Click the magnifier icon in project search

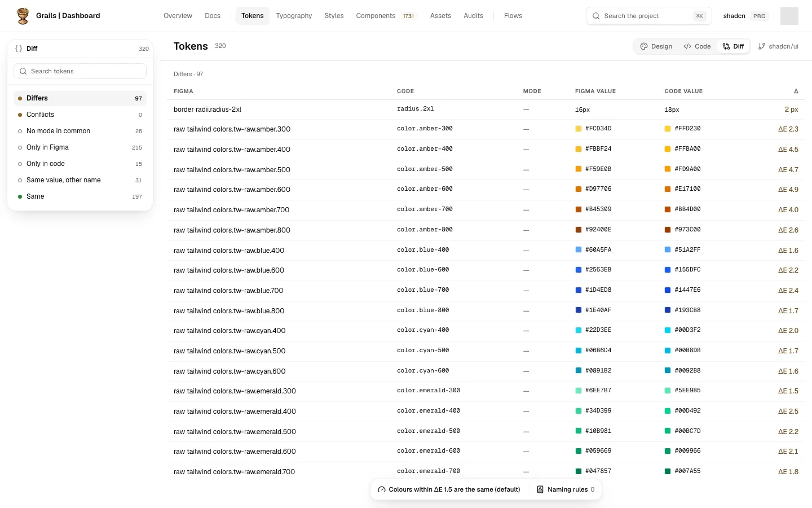(596, 16)
